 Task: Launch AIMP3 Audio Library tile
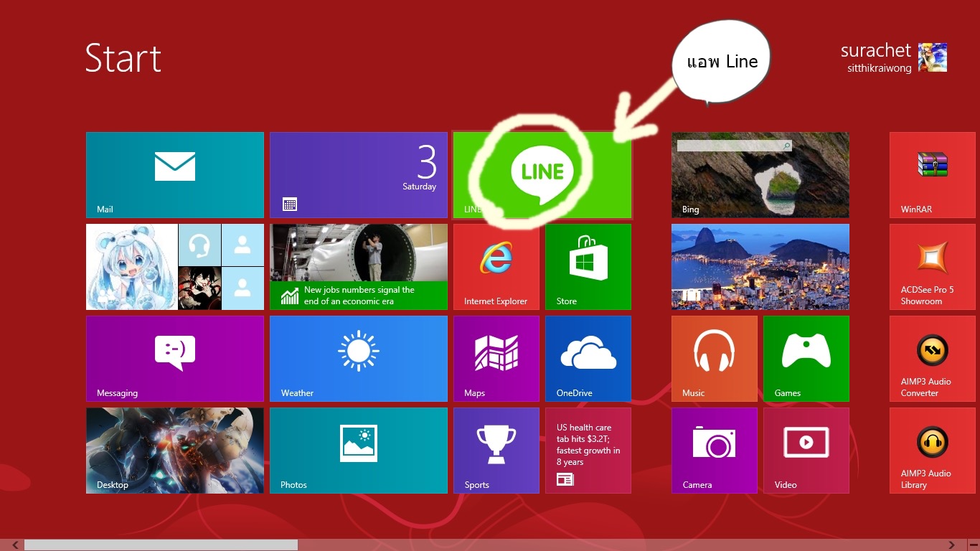933,451
